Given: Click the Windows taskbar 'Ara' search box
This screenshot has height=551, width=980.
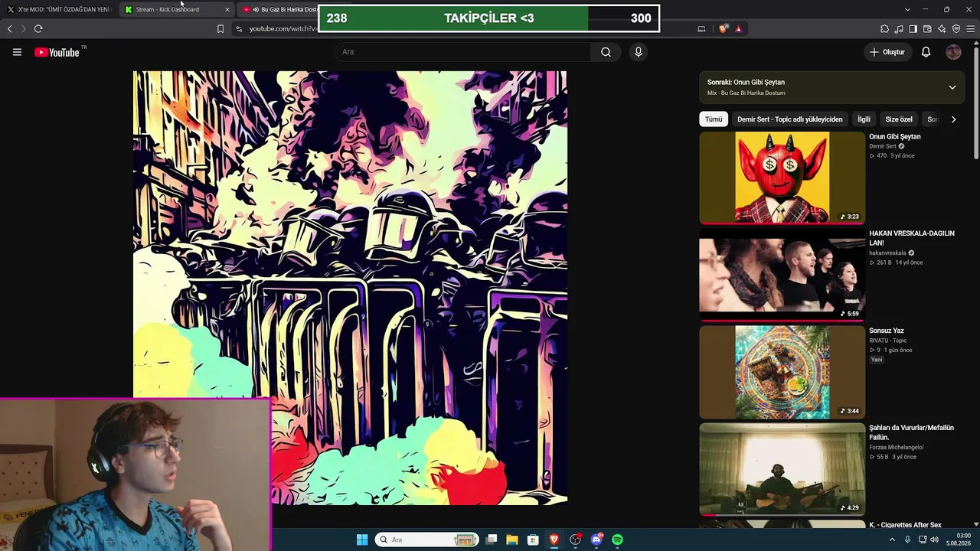Looking at the screenshot, I should (427, 540).
